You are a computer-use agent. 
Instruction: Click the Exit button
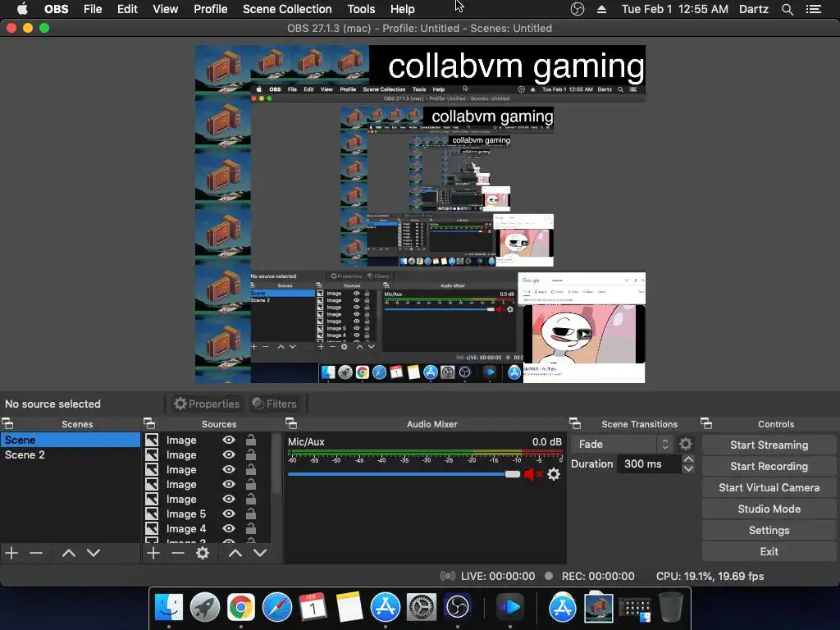pos(769,552)
